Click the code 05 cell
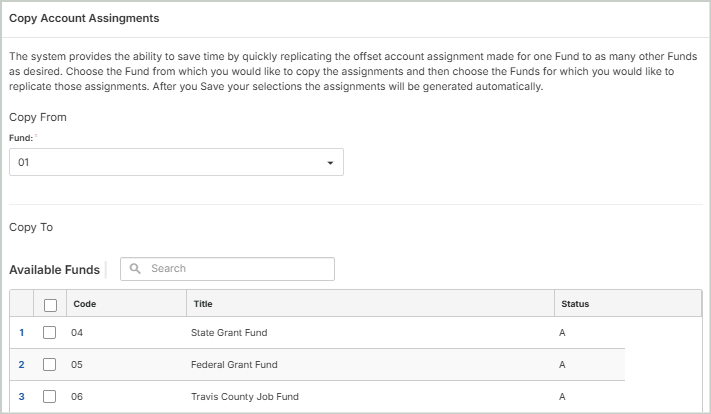The height and width of the screenshot is (414, 711). [77, 364]
